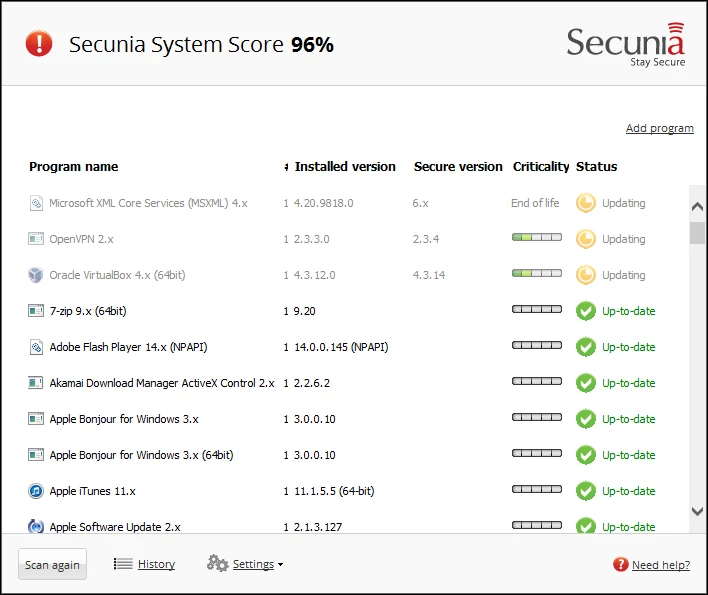Click the OpenVPN criticality bar

click(x=537, y=237)
